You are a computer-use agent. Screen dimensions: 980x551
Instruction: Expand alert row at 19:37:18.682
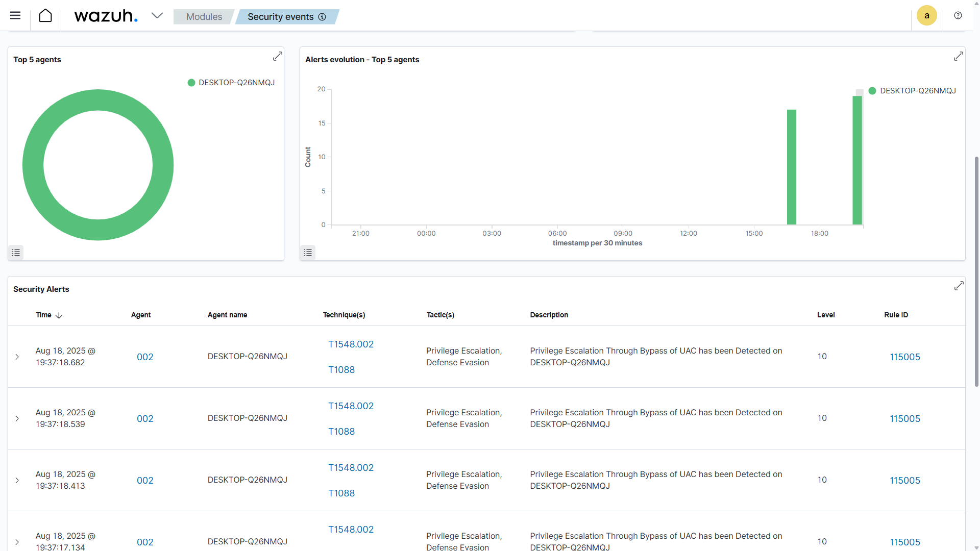coord(17,357)
